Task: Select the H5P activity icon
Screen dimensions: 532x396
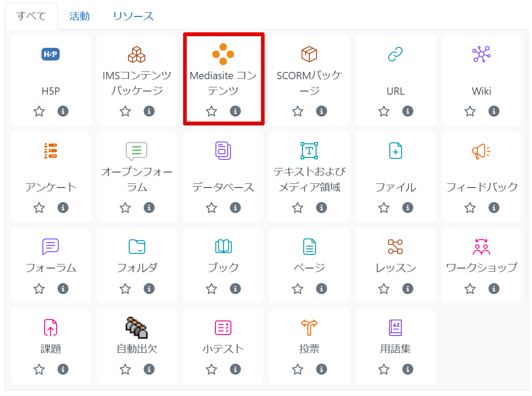Action: [51, 55]
